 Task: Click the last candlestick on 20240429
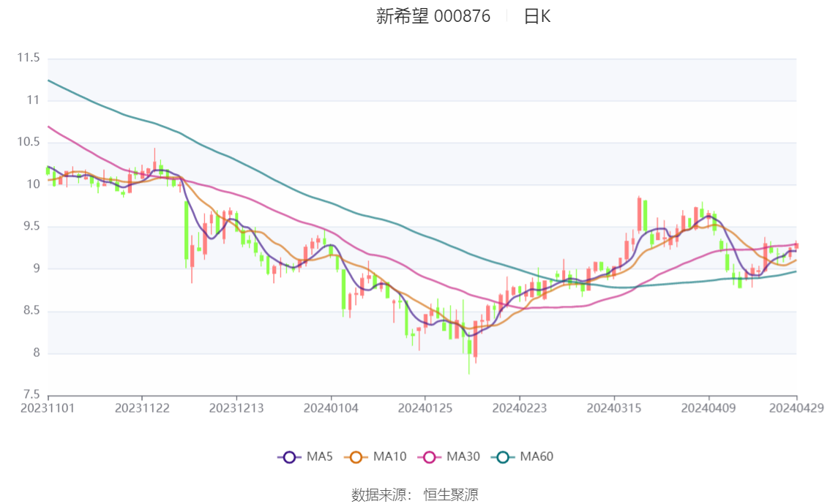click(x=796, y=245)
